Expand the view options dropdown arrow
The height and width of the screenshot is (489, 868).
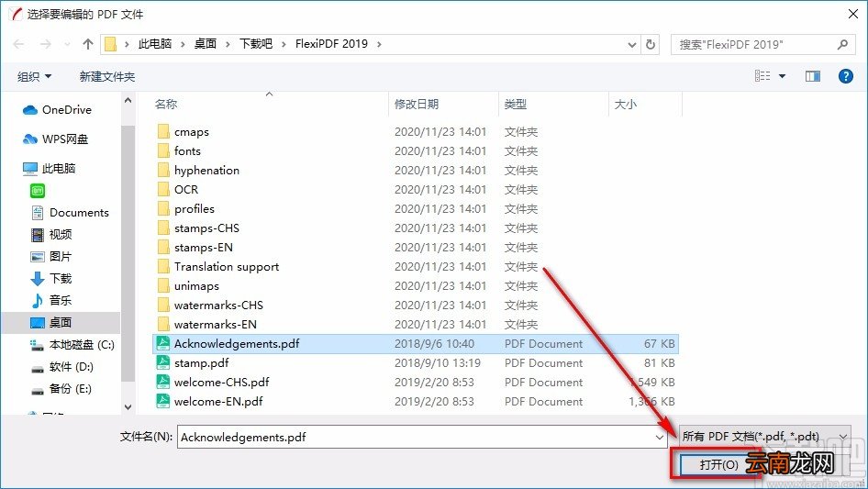(x=782, y=76)
